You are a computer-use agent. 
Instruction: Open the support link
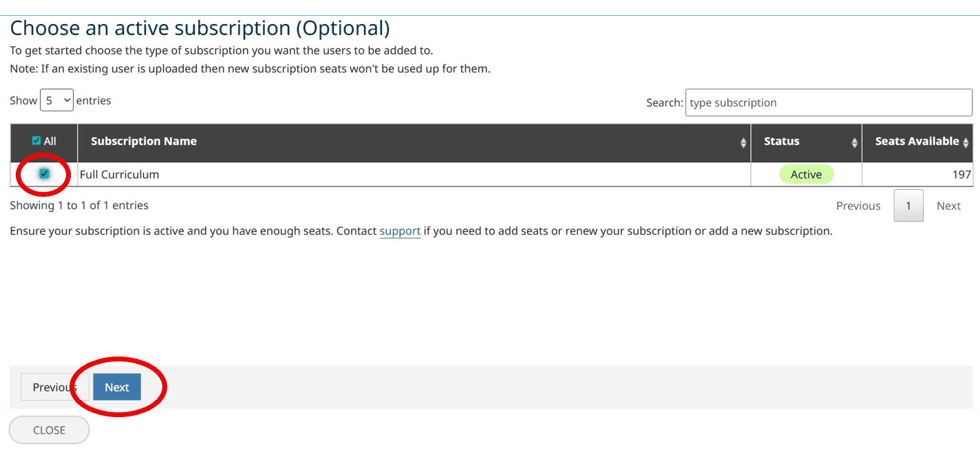point(400,231)
